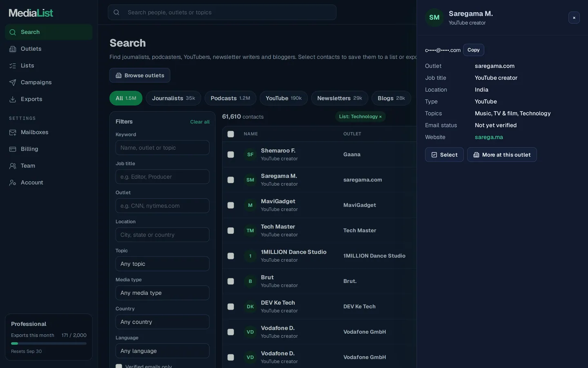
Task: Copy the contact's email address
Action: click(x=474, y=50)
